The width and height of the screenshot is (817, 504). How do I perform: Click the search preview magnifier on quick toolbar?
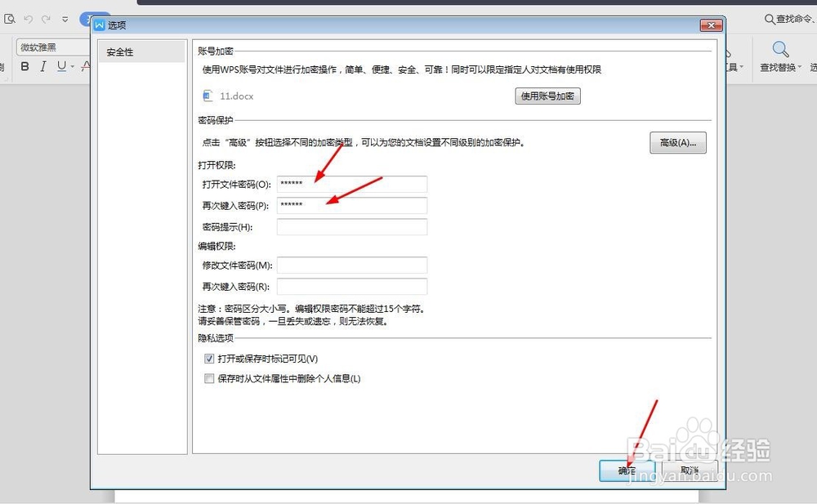pyautogui.click(x=11, y=18)
